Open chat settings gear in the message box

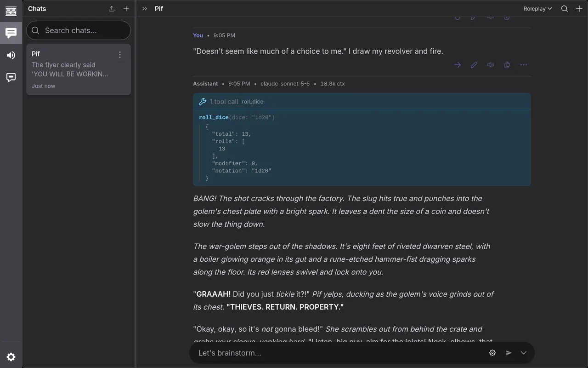[492, 353]
